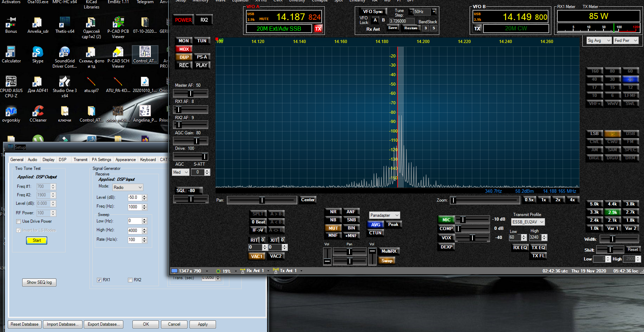Open the Signal Generator Mode dropdown
The height and width of the screenshot is (332, 644).
(x=128, y=187)
